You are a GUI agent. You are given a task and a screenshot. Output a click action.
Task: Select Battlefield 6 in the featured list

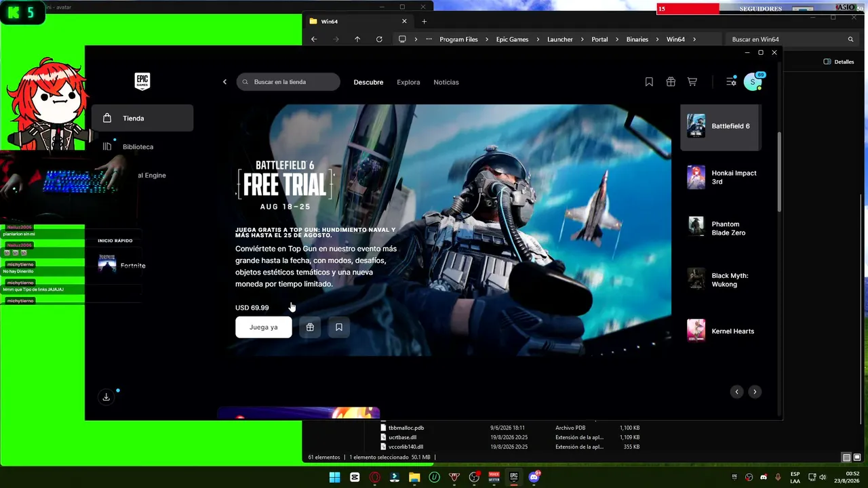721,126
